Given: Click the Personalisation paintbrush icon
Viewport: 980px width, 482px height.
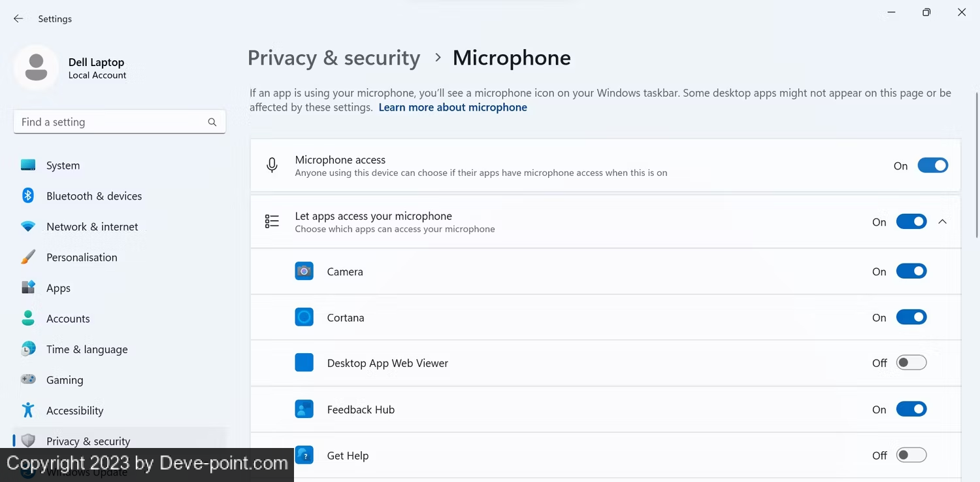Looking at the screenshot, I should [x=28, y=257].
